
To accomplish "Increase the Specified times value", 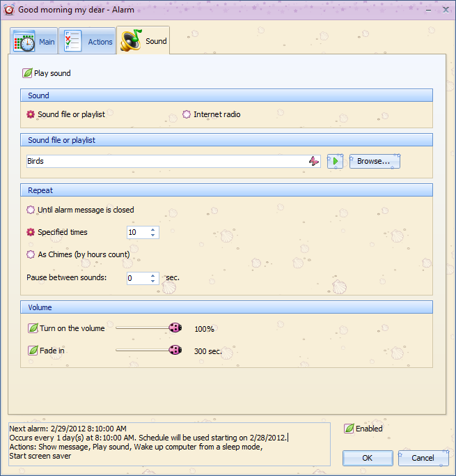I will [x=152, y=229].
